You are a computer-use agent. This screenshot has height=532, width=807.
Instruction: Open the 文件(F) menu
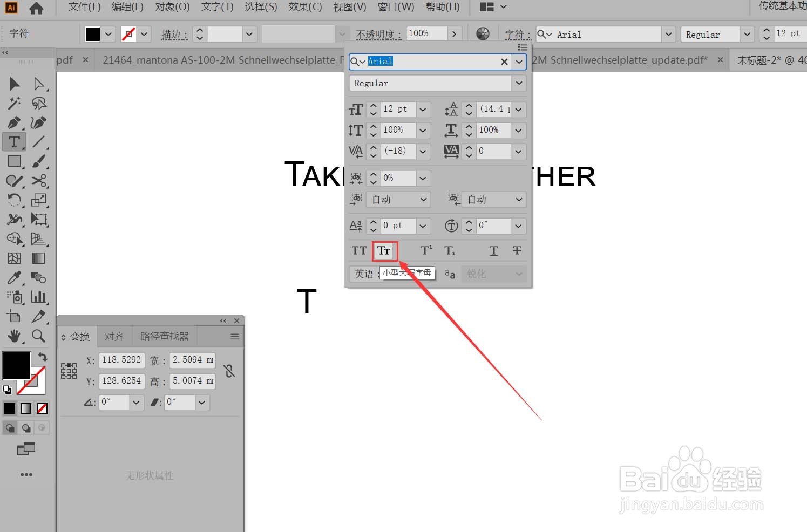point(85,7)
